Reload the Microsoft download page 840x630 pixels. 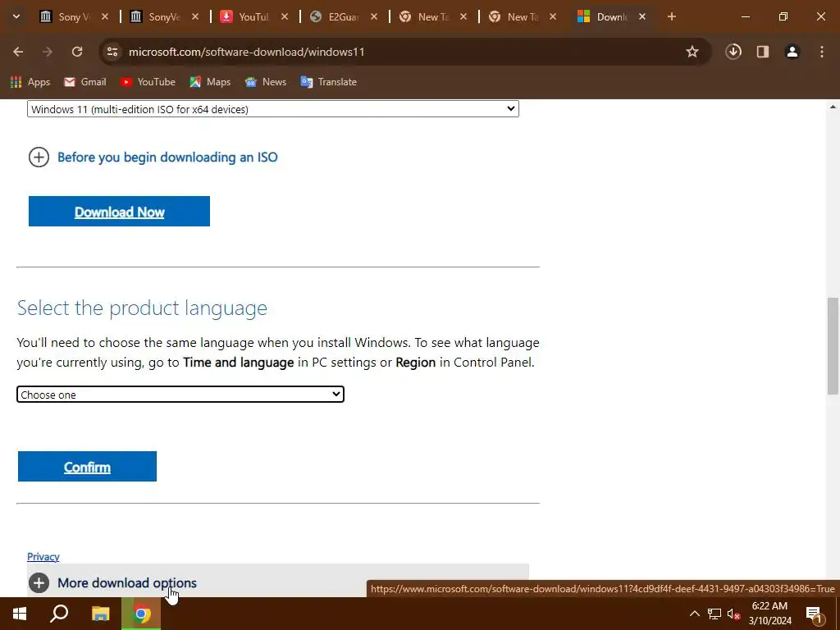[77, 52]
